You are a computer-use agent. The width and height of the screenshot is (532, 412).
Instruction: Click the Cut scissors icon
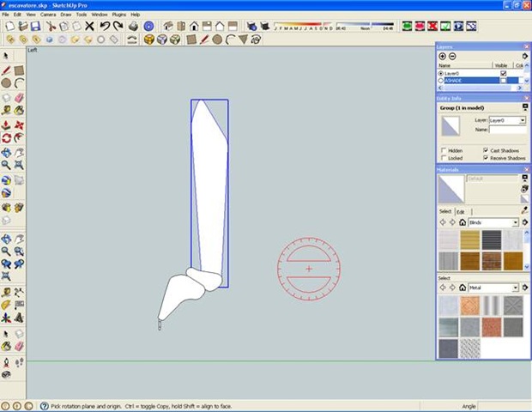point(51,27)
